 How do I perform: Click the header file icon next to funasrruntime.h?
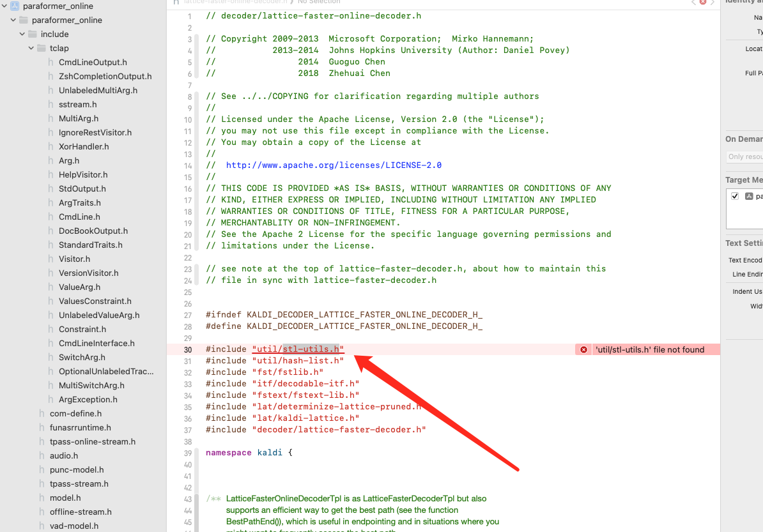(x=42, y=428)
